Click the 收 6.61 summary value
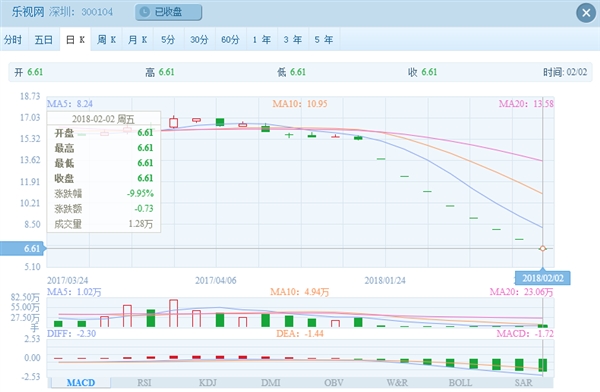Viewport: 600px width, 392px height. pyautogui.click(x=422, y=72)
